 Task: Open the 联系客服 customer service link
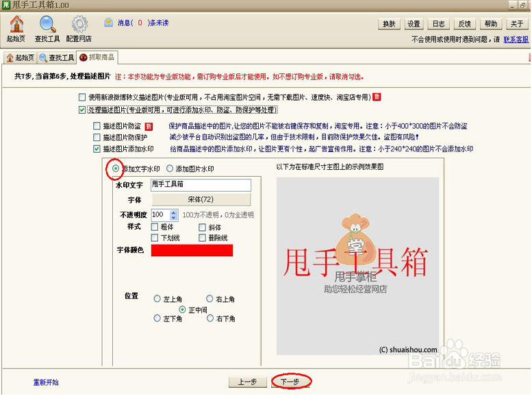pyautogui.click(x=516, y=40)
